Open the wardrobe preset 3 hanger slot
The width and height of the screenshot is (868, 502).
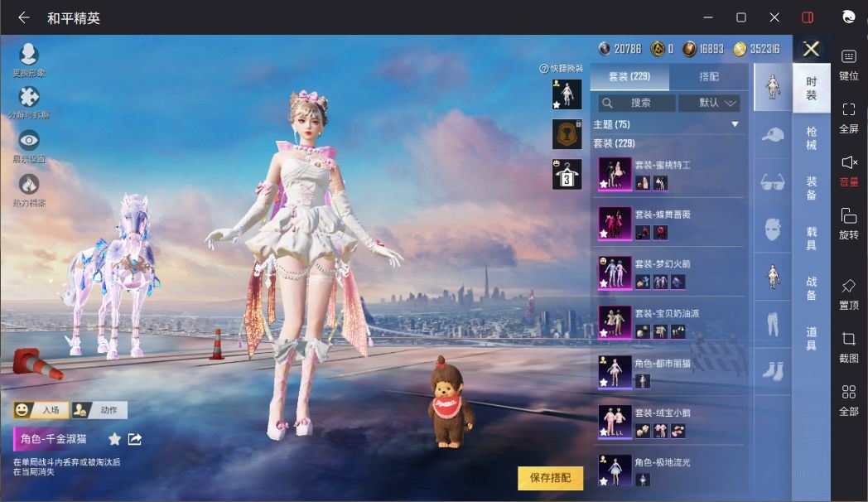567,175
